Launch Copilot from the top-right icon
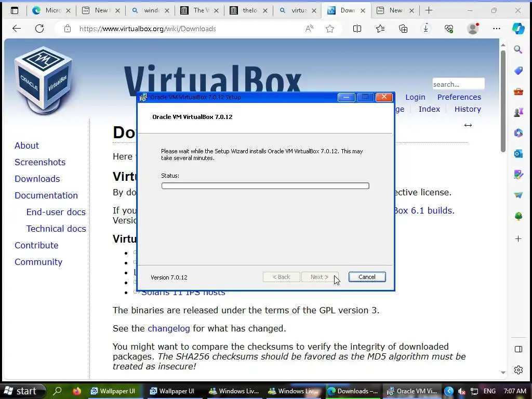532x399 pixels. coord(518,29)
